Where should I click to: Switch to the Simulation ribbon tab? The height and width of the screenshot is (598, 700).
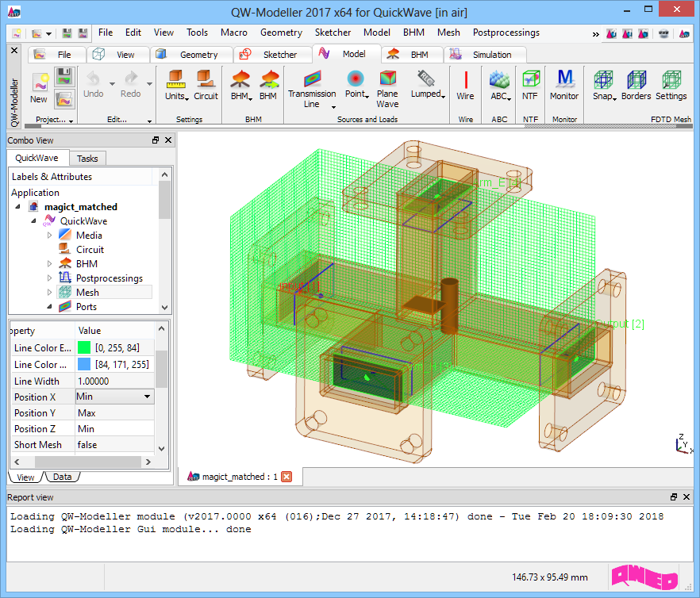coord(486,55)
